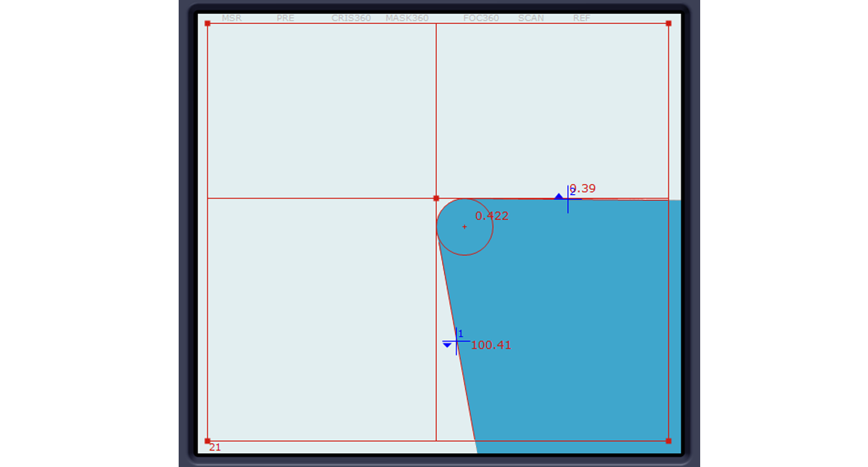
Task: Click blue crosshair marker 2
Action: pyautogui.click(x=568, y=198)
